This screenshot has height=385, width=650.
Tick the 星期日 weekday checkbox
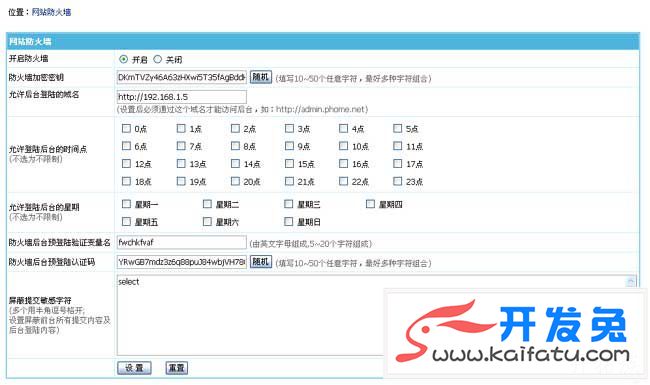click(x=289, y=222)
